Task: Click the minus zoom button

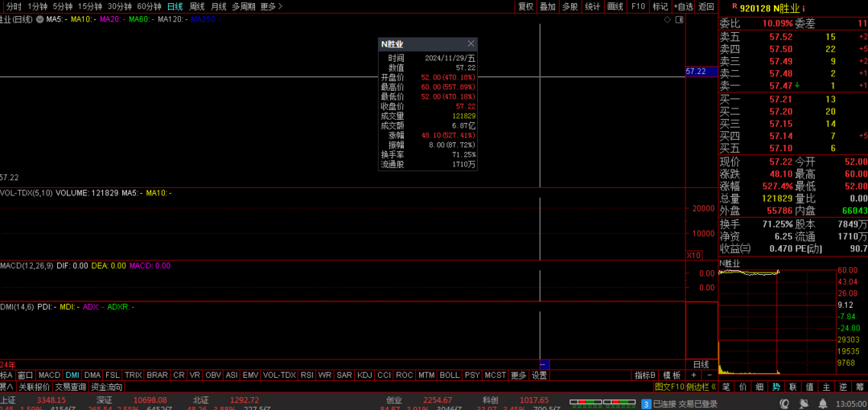Action: 710,375
